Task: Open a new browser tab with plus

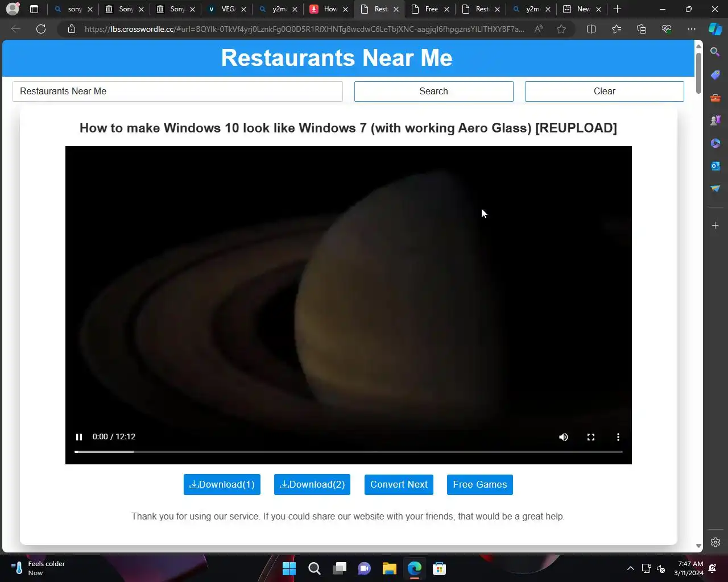Action: pos(618,9)
